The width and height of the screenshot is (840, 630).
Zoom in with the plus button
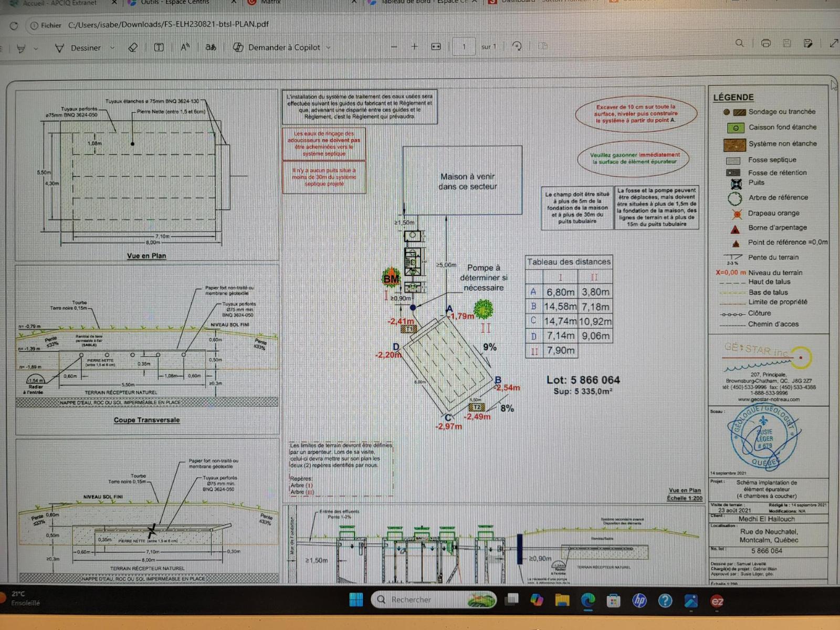pyautogui.click(x=414, y=47)
